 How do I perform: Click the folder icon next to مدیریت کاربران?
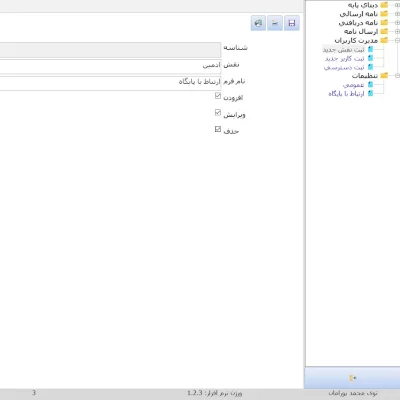point(384,40)
